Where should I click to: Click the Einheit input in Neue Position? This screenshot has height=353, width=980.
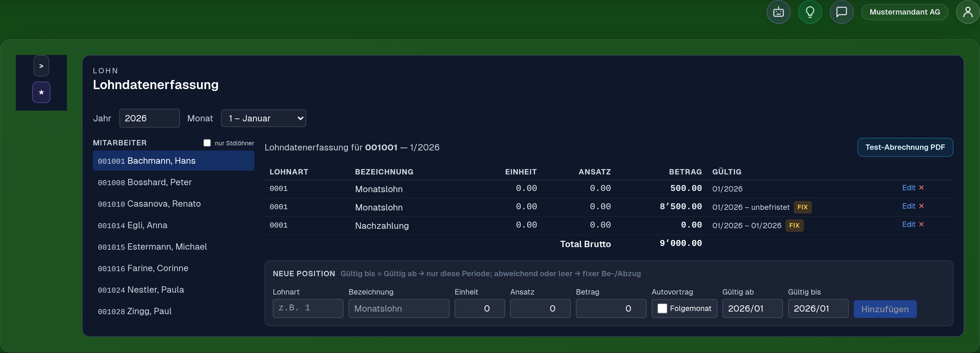click(480, 308)
